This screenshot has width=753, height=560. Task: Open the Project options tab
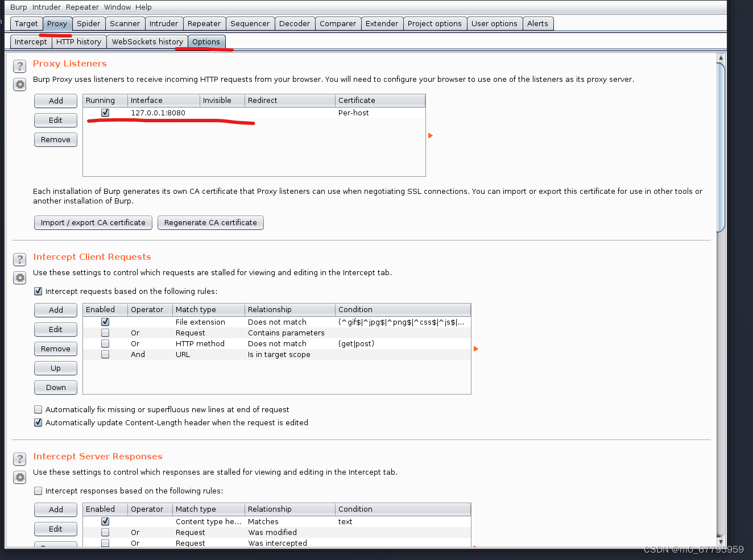click(435, 23)
